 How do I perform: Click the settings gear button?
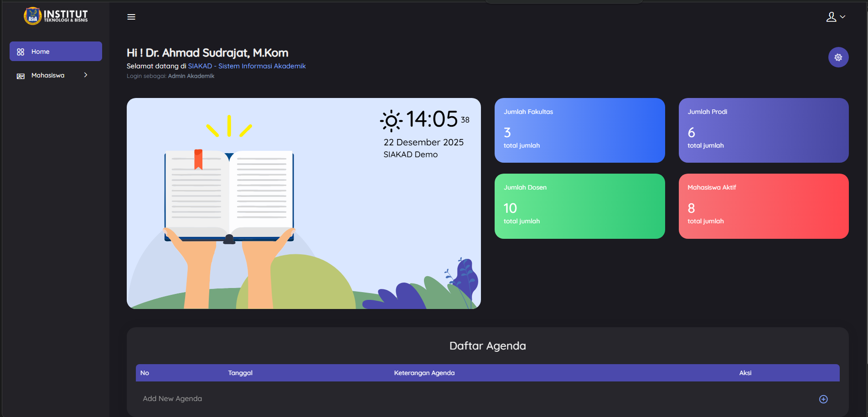pos(838,57)
